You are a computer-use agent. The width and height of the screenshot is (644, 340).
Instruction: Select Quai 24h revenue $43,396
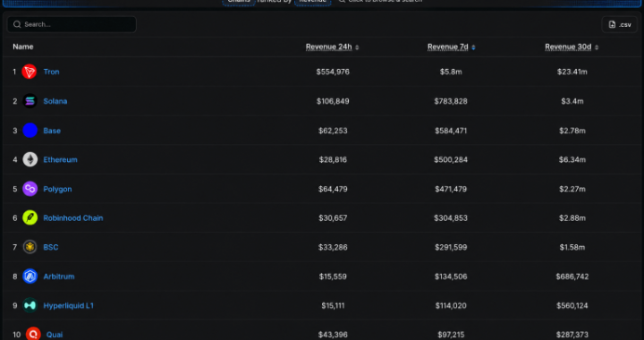point(333,335)
